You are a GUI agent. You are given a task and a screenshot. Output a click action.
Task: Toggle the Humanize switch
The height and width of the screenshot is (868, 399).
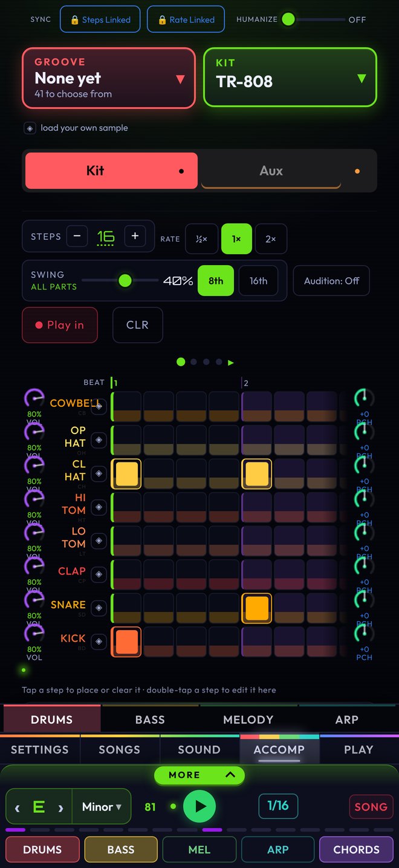pos(314,19)
